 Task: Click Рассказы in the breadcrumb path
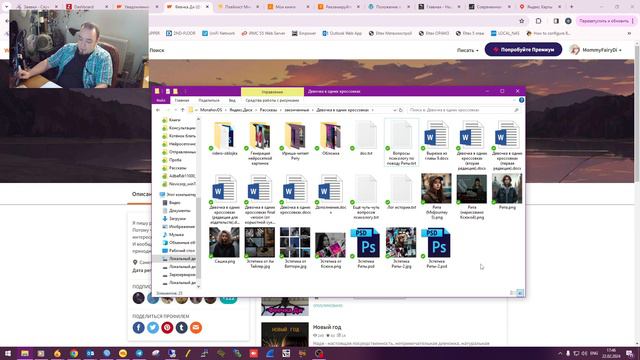point(268,110)
